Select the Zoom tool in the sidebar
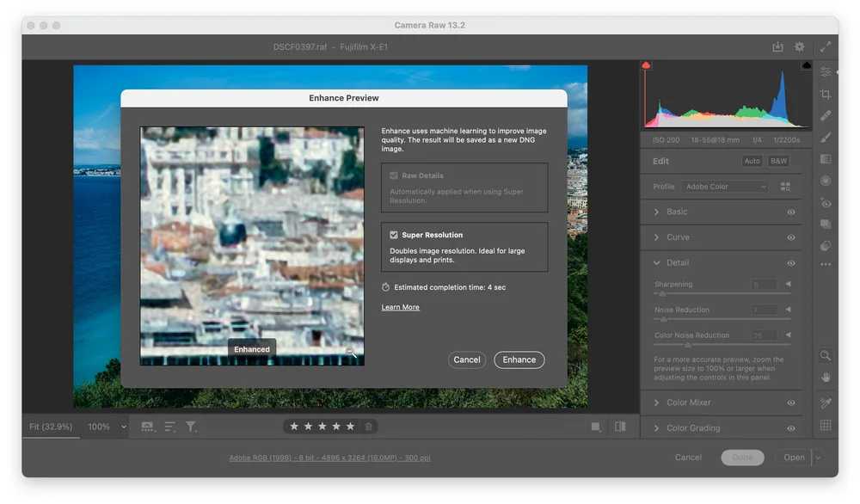Viewport: 860px width, 504px height. click(x=826, y=355)
